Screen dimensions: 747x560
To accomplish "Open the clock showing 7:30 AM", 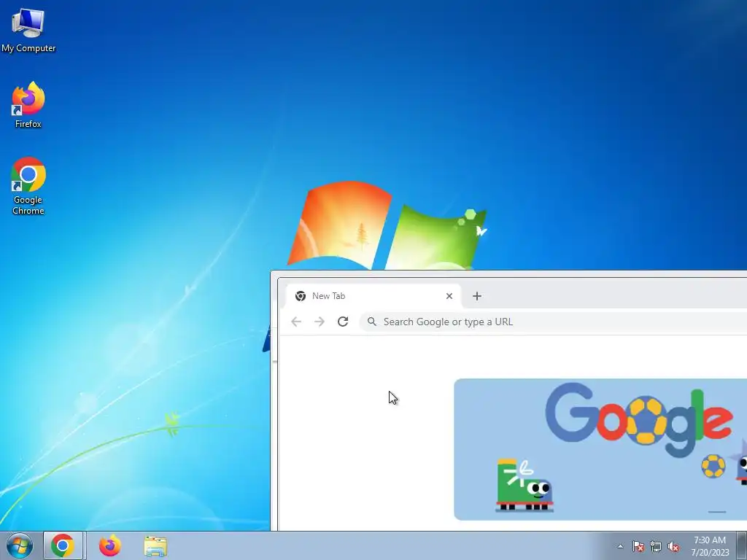I will 710,546.
